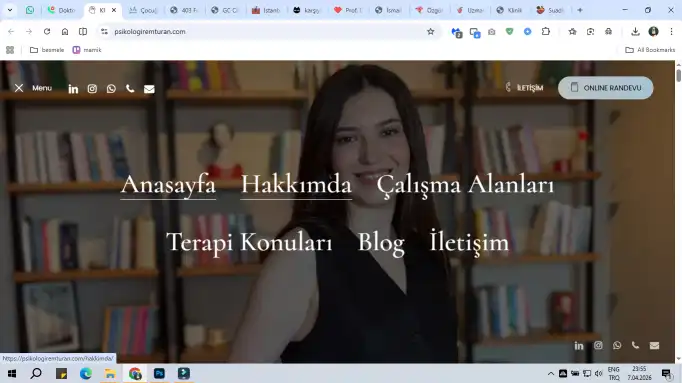Click phone icon at bottom right
The height and width of the screenshot is (383, 682).
pyautogui.click(x=635, y=345)
